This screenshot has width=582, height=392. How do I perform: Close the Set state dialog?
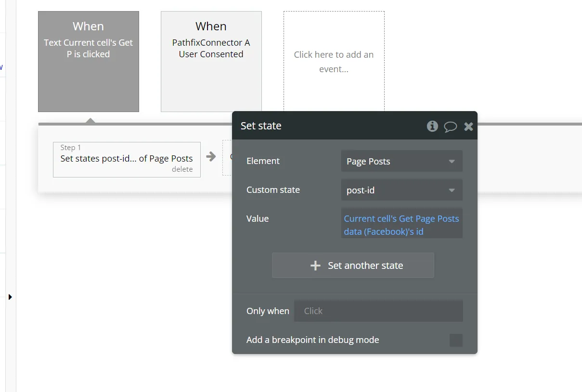[468, 126]
